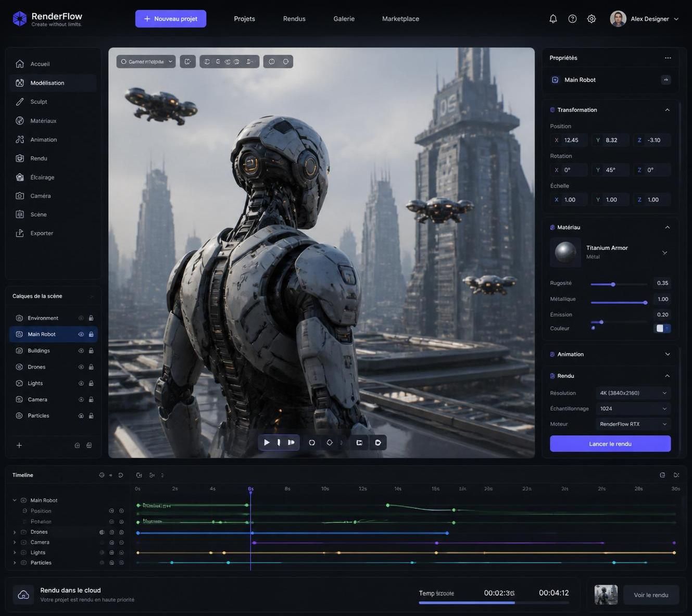This screenshot has height=616, width=692.
Task: Click the clip export icon in the viewport bar
Action: pos(359,443)
